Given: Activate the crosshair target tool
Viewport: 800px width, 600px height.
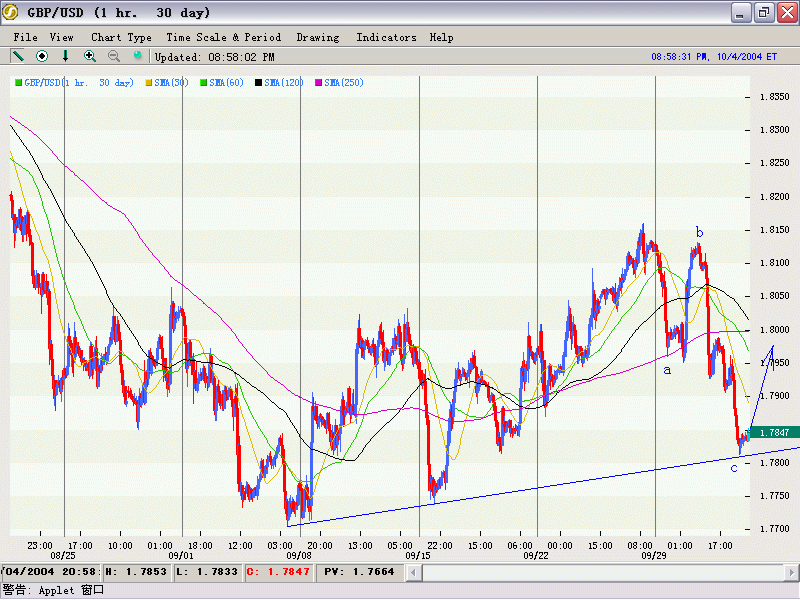Looking at the screenshot, I should pyautogui.click(x=42, y=56).
